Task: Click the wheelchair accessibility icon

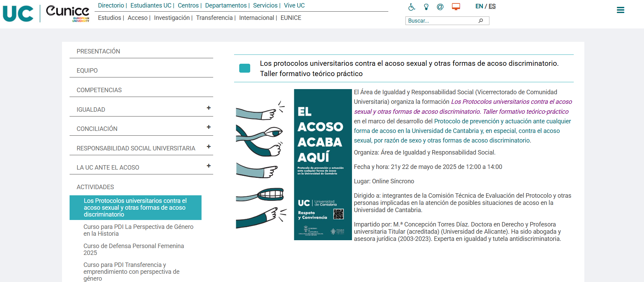Action: [x=412, y=7]
